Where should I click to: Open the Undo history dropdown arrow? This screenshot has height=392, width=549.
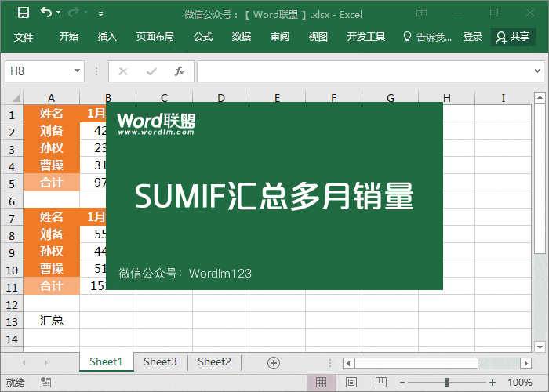[59, 13]
